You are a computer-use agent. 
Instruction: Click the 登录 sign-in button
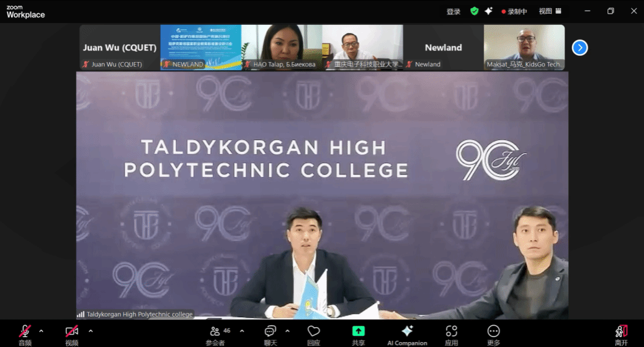454,11
